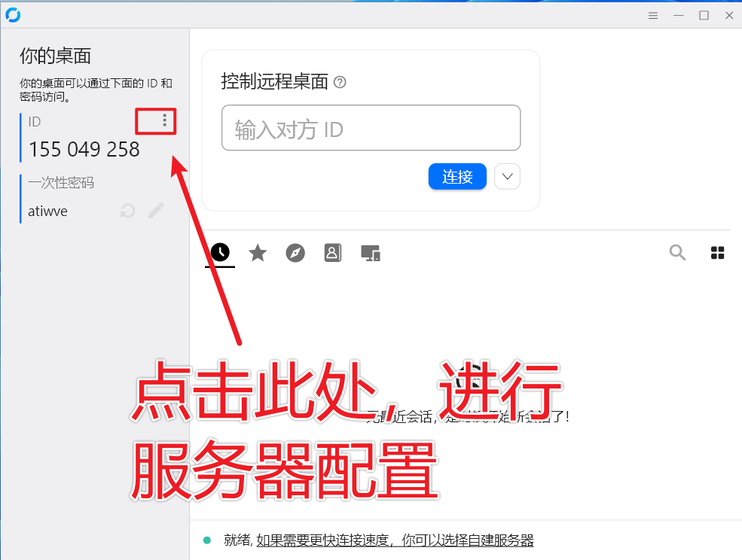742x560 pixels.
Task: Open the hamburger menu in title bar
Action: (x=653, y=15)
